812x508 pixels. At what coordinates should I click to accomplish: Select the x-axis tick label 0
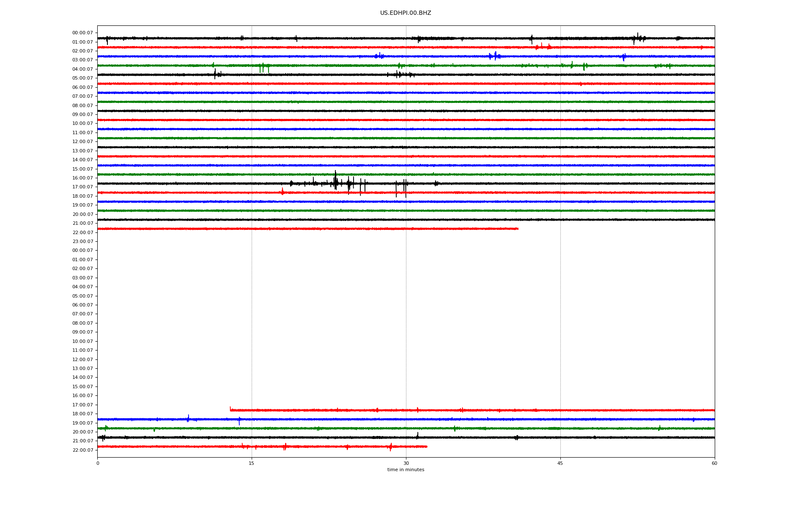pos(98,463)
